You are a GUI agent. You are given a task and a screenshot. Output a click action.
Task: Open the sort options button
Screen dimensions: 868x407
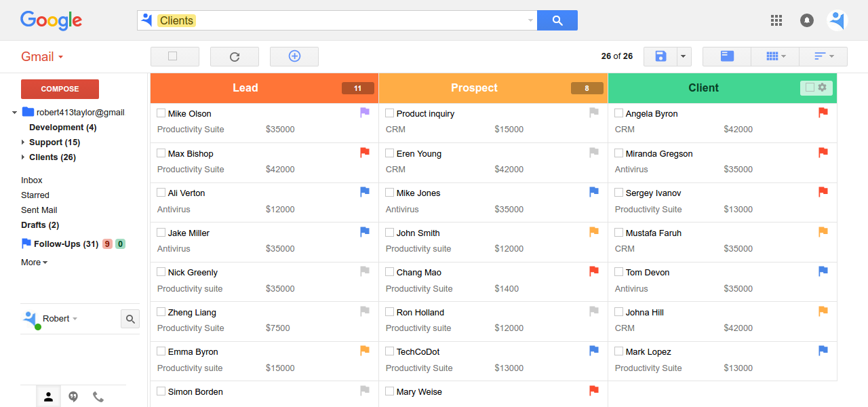pyautogui.click(x=823, y=56)
